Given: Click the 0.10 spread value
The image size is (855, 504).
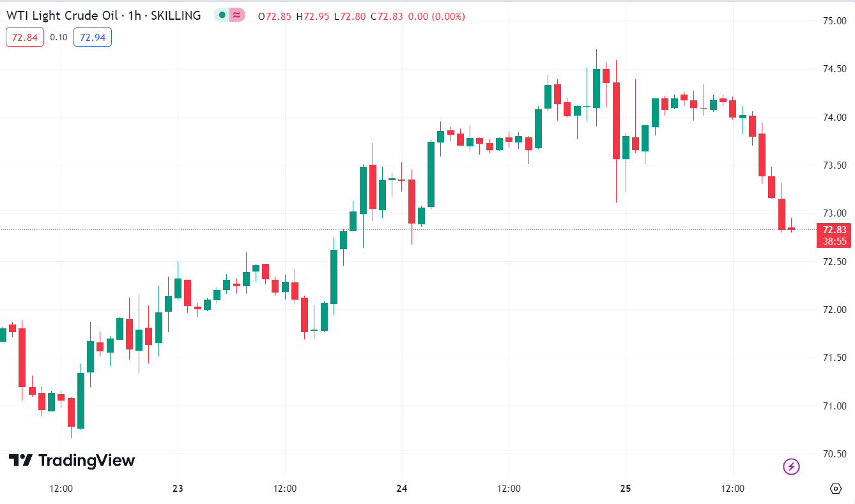Looking at the screenshot, I should [59, 37].
